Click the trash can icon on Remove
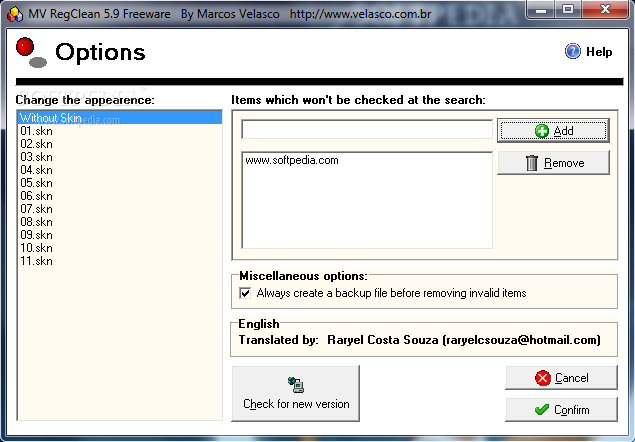The image size is (635, 442). [x=532, y=163]
